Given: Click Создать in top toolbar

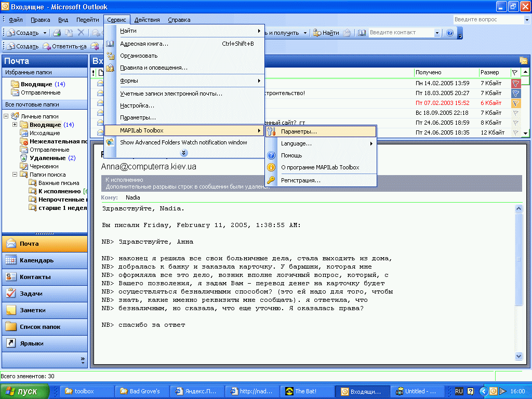Looking at the screenshot, I should [x=23, y=33].
